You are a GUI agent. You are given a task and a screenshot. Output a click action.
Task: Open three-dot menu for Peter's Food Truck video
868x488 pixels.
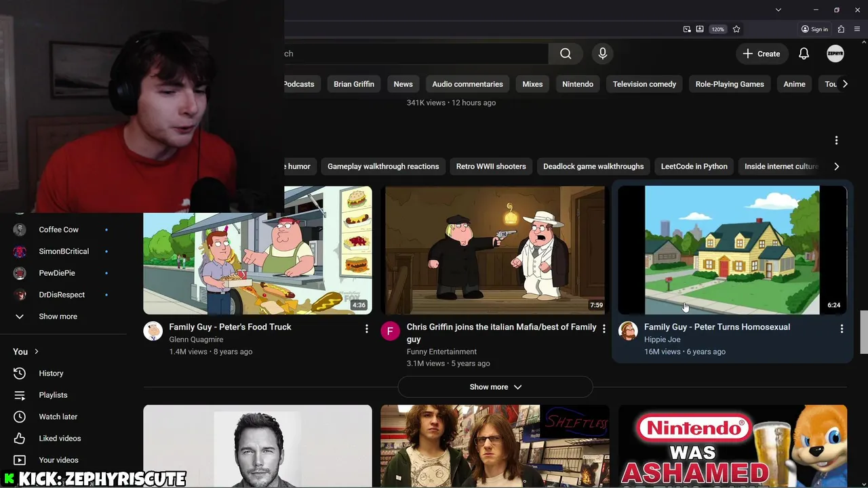tap(366, 329)
